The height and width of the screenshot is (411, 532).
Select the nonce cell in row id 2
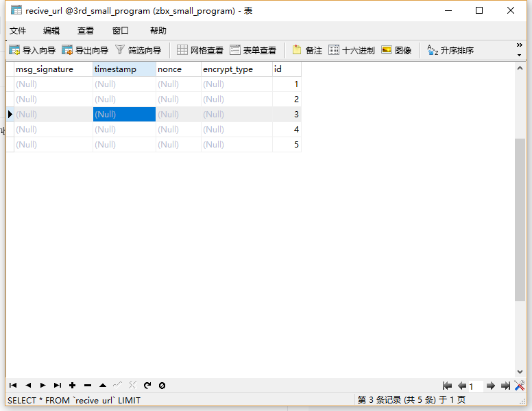pos(178,99)
